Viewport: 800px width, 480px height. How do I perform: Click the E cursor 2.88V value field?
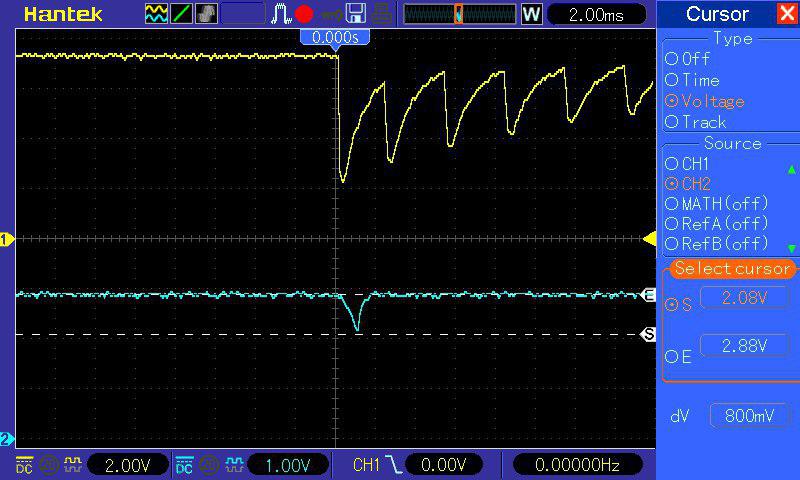(744, 346)
